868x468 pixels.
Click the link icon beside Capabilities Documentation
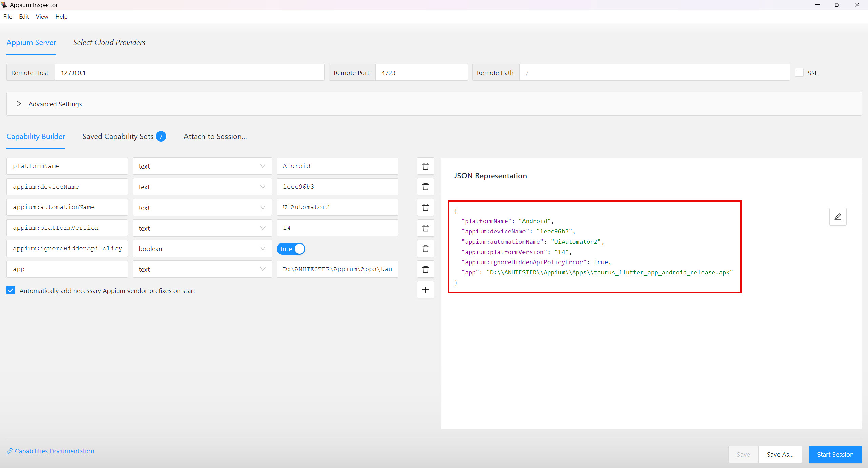[9, 451]
